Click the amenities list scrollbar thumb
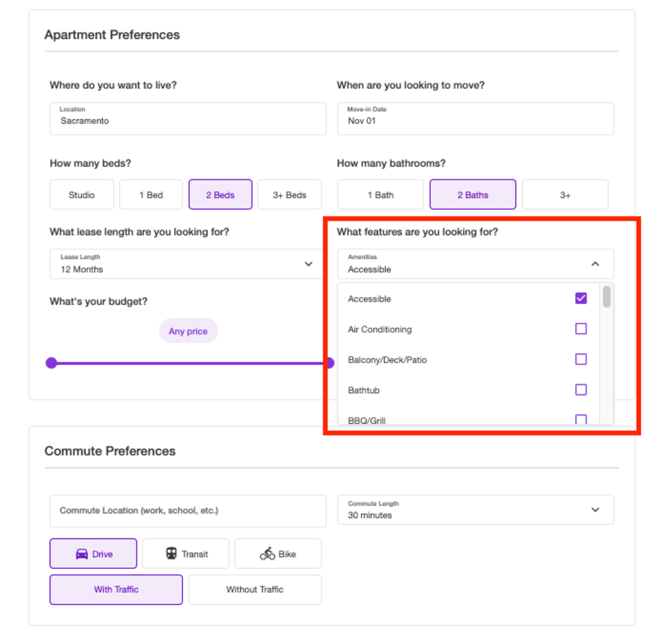Viewport: 663px width, 644px height. coord(607,296)
